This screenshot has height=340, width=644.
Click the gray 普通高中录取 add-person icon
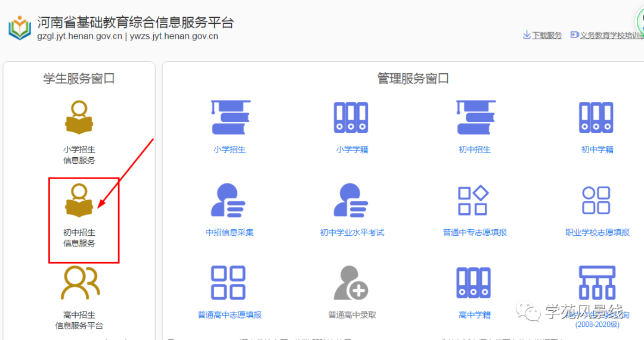tap(351, 283)
